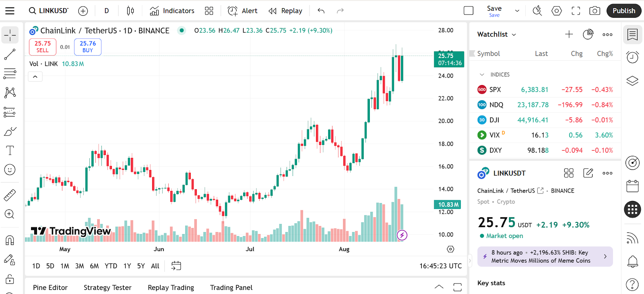Choose chart layout setup square icon
Viewport: 644px width, 294px height.
[x=469, y=11]
